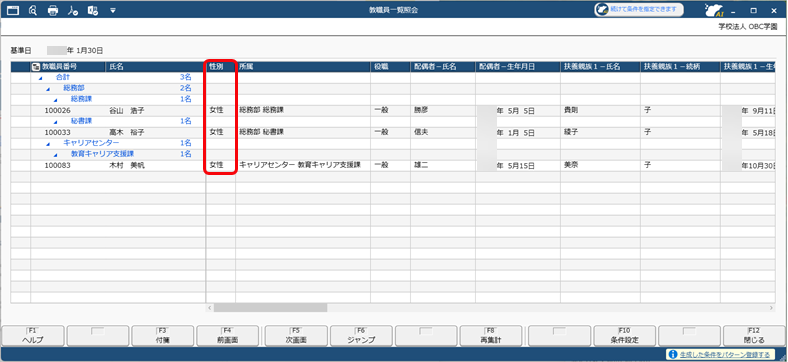Click the Excel export icon
Viewport: 788px width, 362px height.
(92, 10)
